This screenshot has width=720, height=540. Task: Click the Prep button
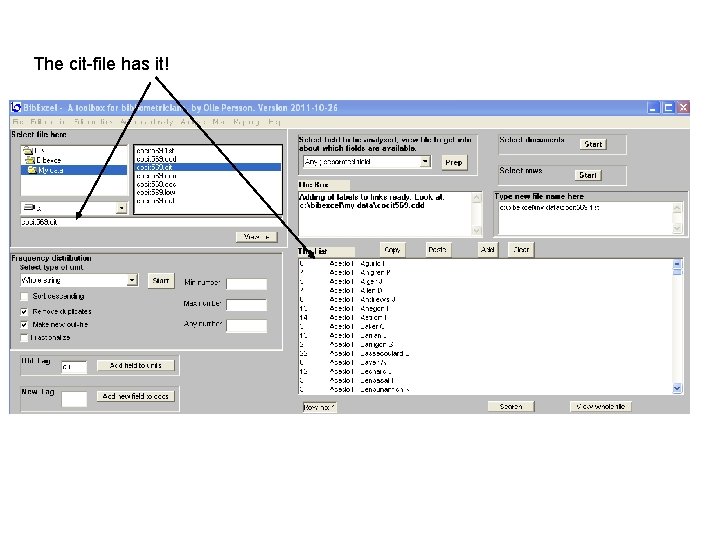tap(454, 163)
